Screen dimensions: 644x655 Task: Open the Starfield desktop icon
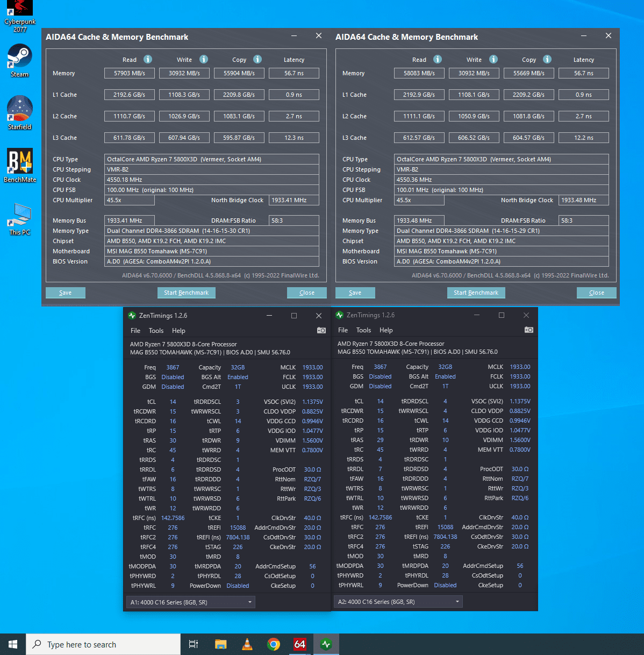point(20,113)
